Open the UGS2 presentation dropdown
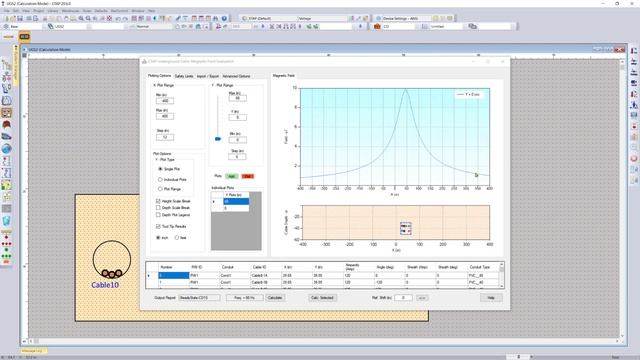Screen dimensions: 640x360 point(71,27)
